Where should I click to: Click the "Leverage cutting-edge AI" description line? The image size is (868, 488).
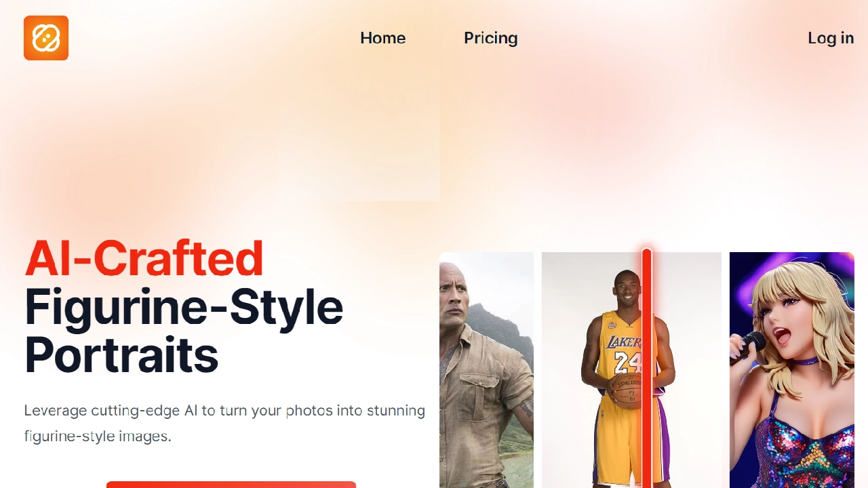pos(224,411)
